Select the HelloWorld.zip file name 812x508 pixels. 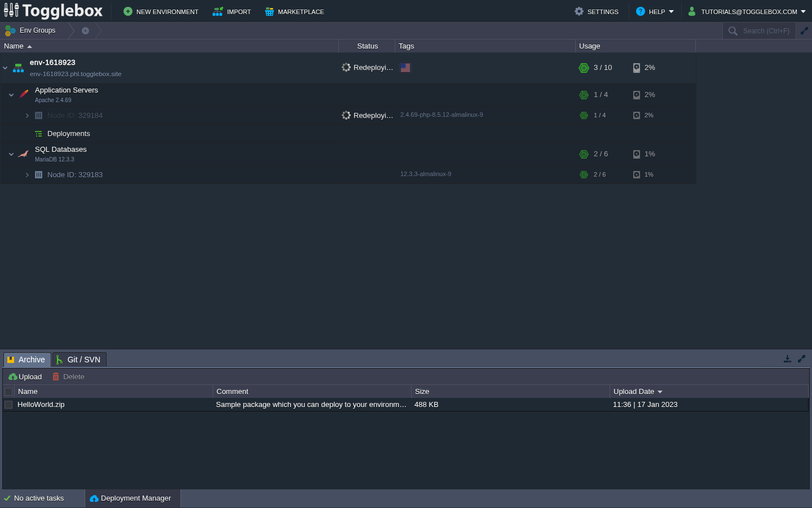[x=41, y=405]
